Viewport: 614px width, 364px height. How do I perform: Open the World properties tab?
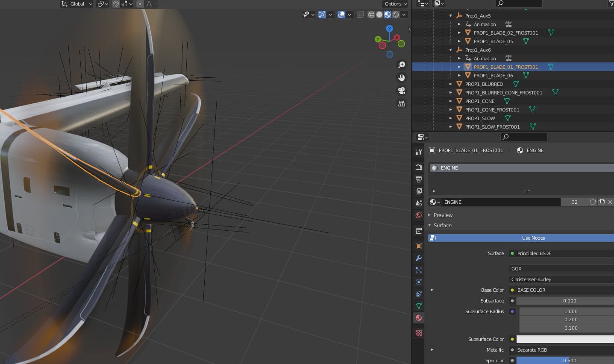[419, 215]
